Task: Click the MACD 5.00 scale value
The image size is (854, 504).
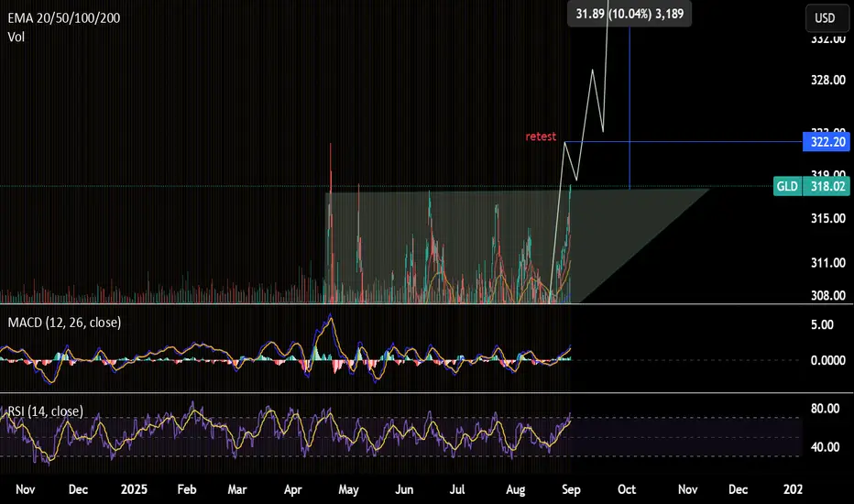Action: click(x=822, y=324)
